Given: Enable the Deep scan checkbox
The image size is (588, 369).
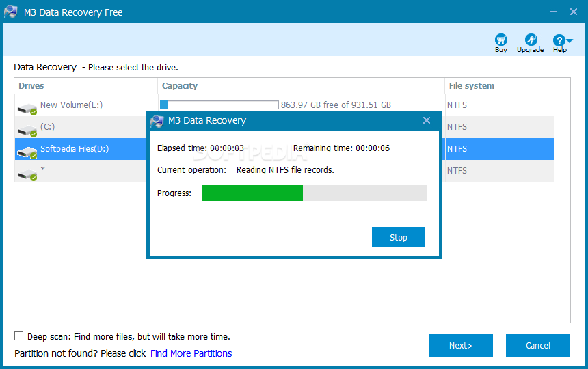Looking at the screenshot, I should (18, 336).
